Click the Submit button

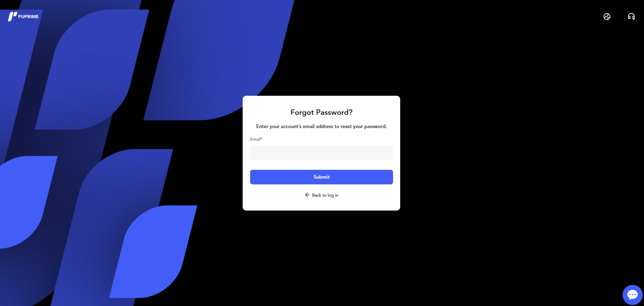coord(321,177)
